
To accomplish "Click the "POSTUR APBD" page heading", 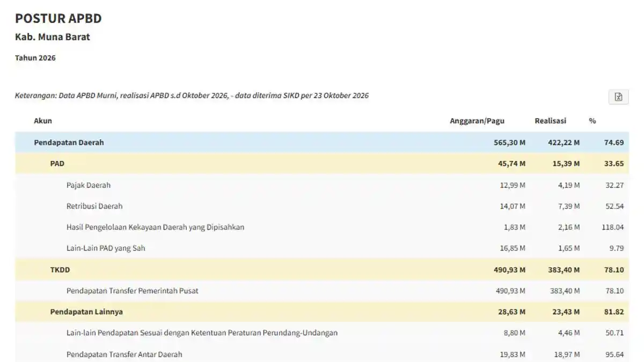I will pos(58,19).
